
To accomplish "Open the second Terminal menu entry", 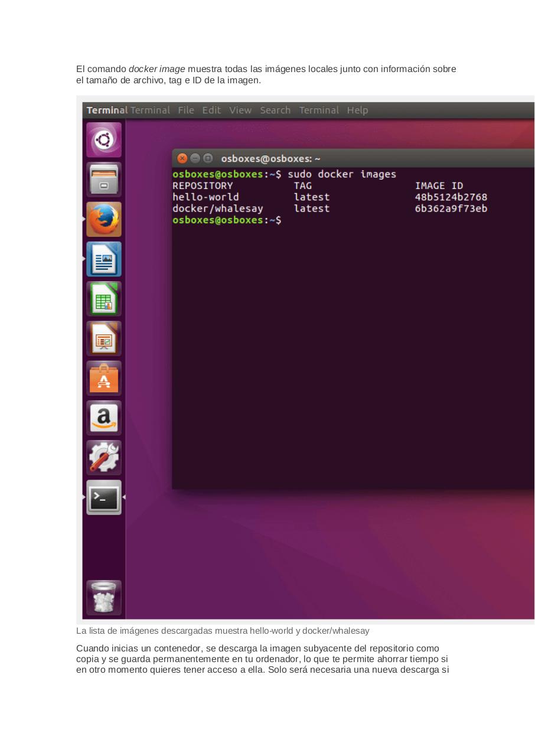I will (x=319, y=110).
